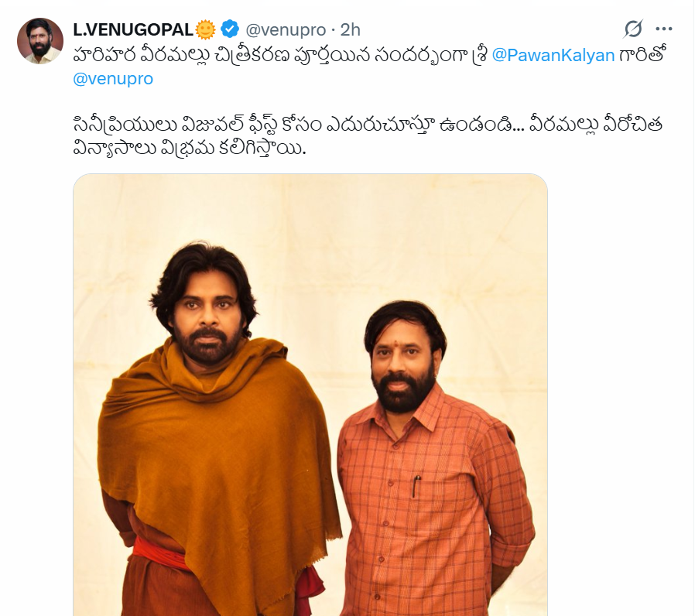The width and height of the screenshot is (695, 616).
Task: Click the last text line ending కలిగిస్తాయి
Action: 190,149
